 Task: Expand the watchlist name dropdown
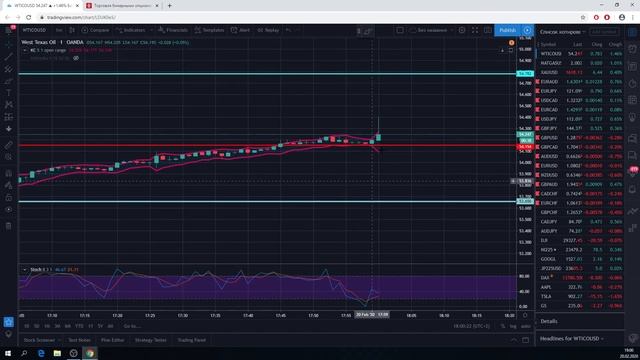coord(562,32)
